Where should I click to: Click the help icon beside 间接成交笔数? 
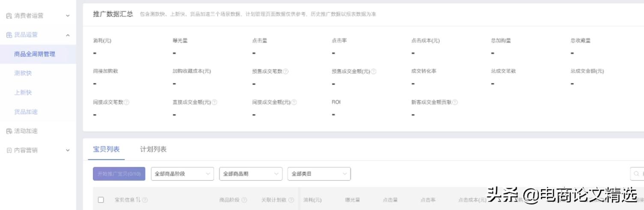point(127,102)
